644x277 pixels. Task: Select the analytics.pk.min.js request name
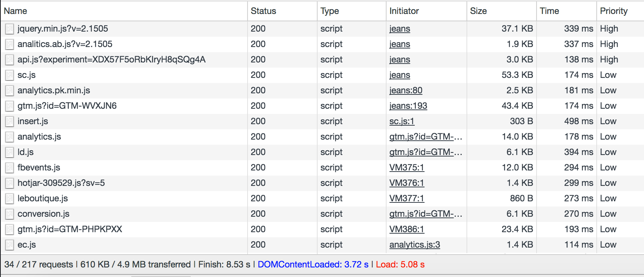(x=54, y=90)
